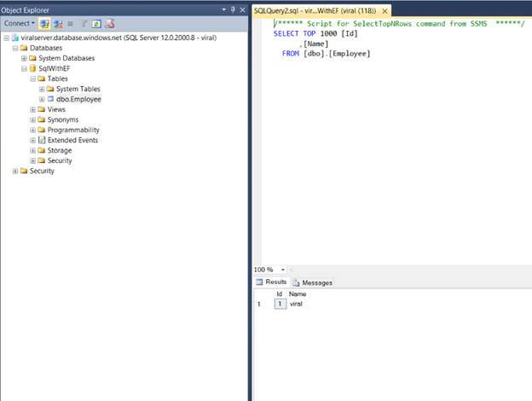Click the FROM [dbo].[Employee] query line
Viewport: 532px width, 401px height.
pos(326,54)
